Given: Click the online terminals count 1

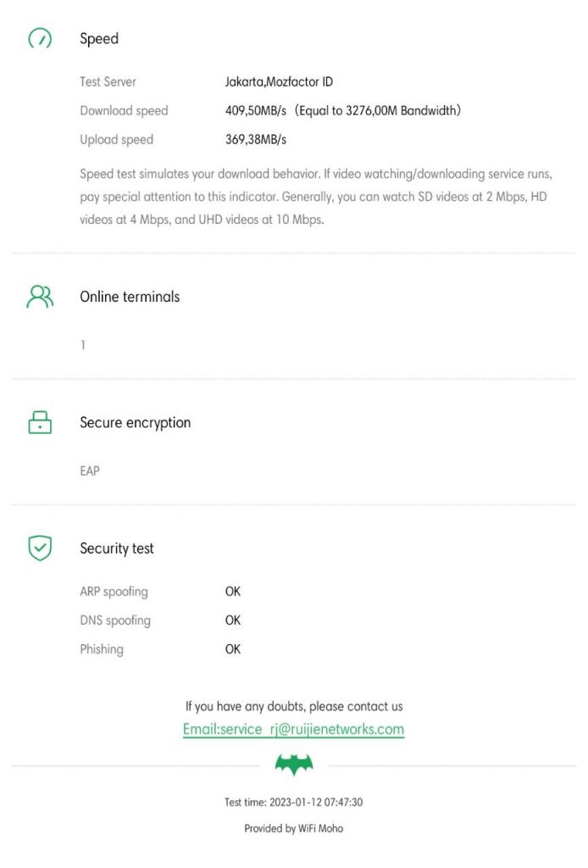Looking at the screenshot, I should click(x=83, y=345).
